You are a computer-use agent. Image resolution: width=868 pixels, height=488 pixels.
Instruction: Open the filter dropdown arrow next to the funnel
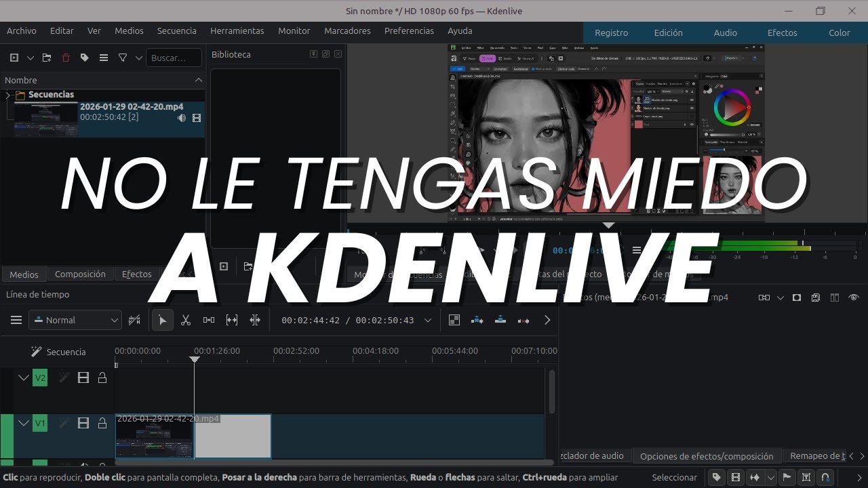coord(138,58)
